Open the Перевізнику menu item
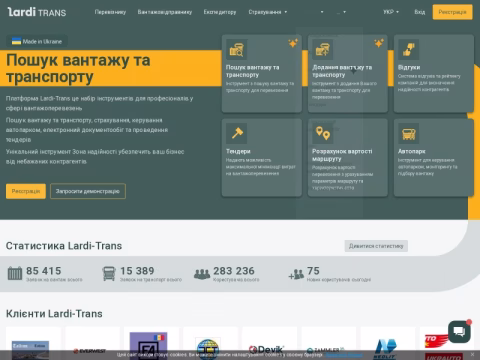 pyautogui.click(x=110, y=12)
